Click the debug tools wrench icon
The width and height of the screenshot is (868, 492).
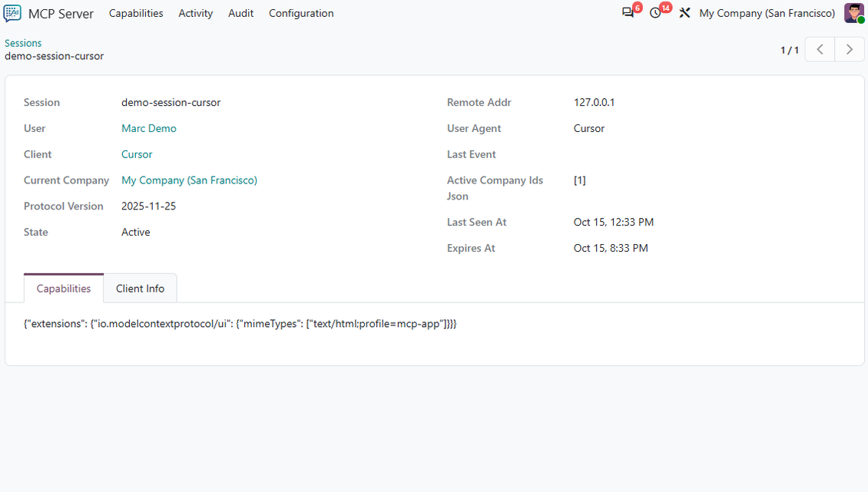coord(684,13)
